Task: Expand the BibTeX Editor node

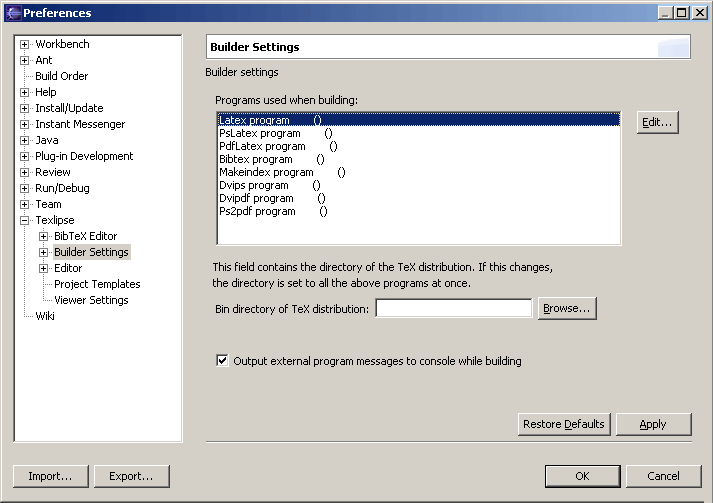Action: coord(43,236)
